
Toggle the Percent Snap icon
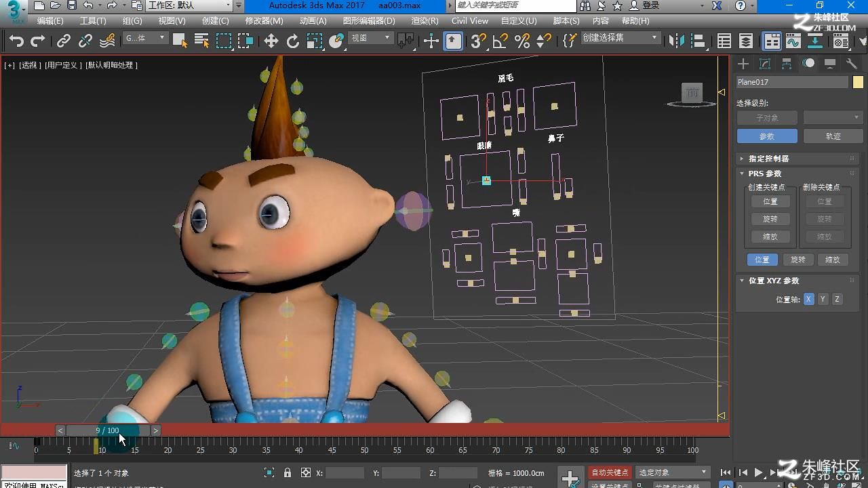click(x=522, y=41)
